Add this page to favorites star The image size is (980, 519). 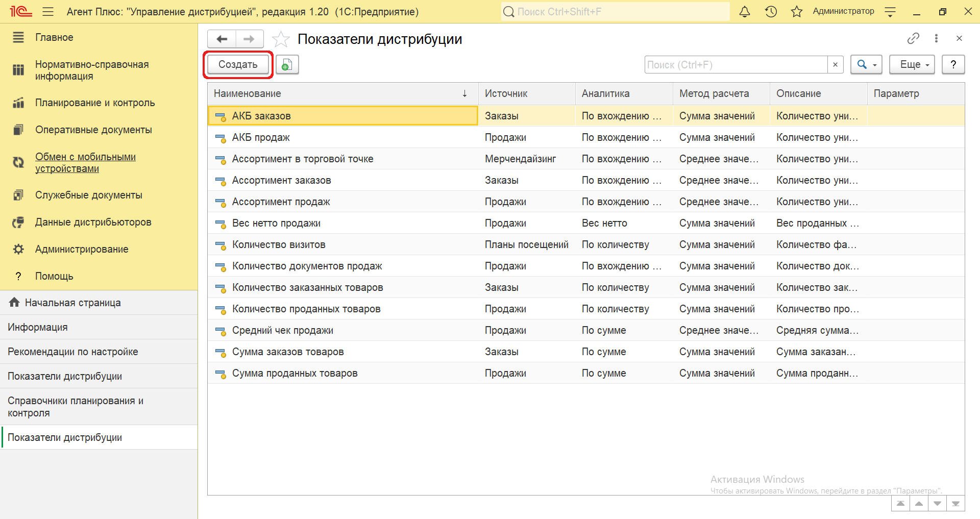coord(281,39)
